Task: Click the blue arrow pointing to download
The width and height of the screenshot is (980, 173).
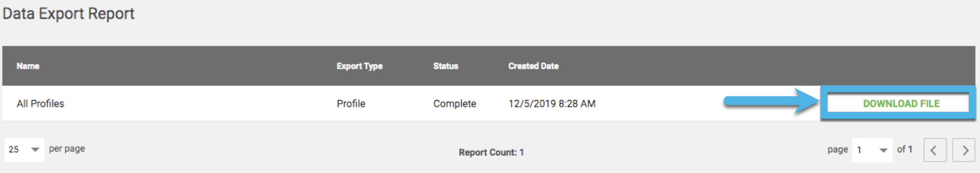Action: coord(771,102)
